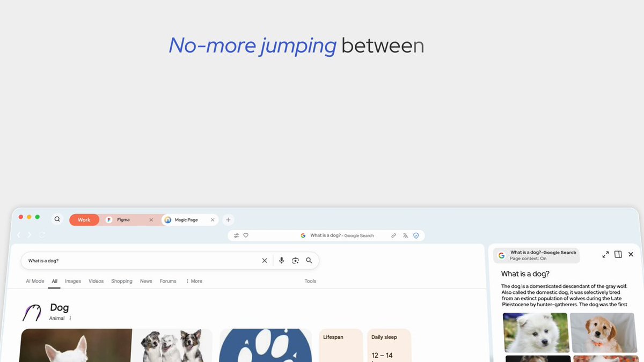Click the dog description paragraph in side panel

565,295
